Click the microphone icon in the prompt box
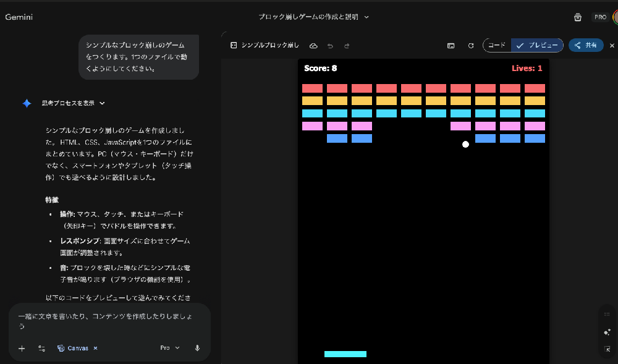The width and height of the screenshot is (618, 364). pos(197,348)
